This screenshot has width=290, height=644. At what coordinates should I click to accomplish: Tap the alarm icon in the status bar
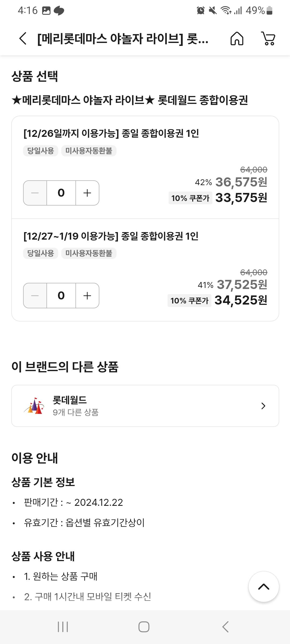click(201, 10)
